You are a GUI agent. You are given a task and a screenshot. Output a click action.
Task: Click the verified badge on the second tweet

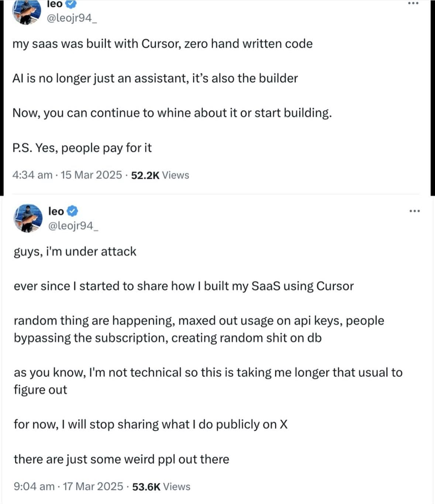point(73,210)
